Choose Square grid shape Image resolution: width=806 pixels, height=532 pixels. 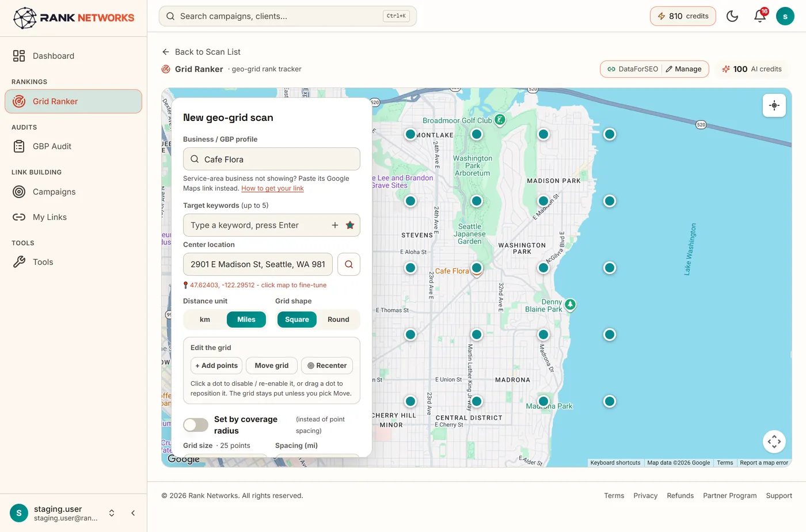(297, 320)
